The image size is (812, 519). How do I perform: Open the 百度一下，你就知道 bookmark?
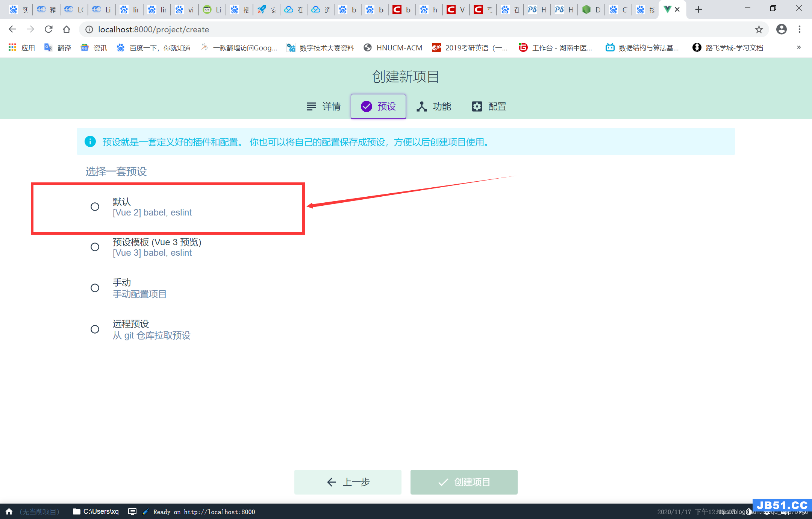154,48
